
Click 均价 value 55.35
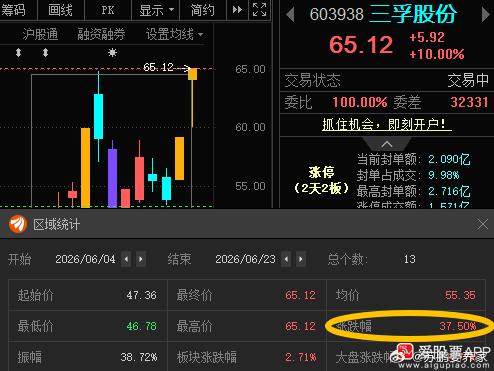coord(460,295)
